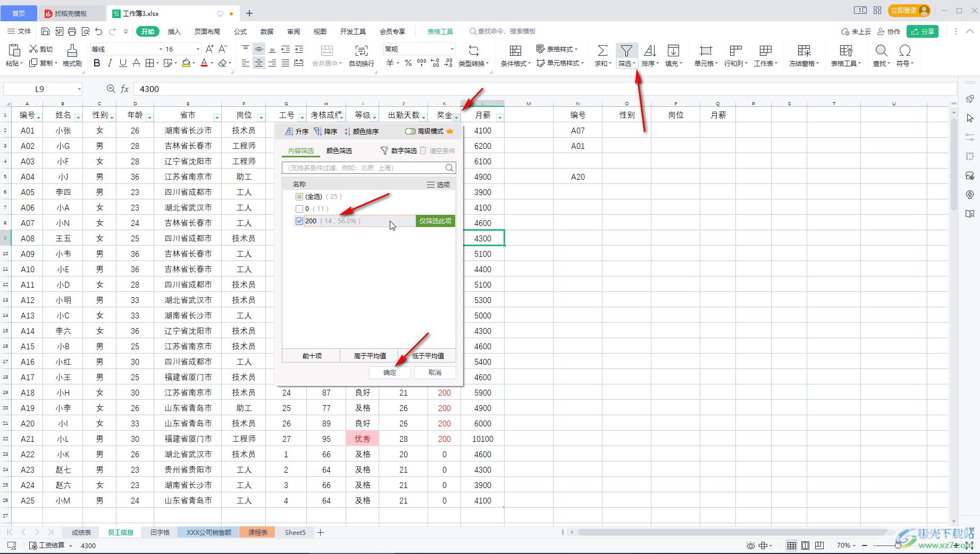Image resolution: width=980 pixels, height=554 pixels.
Task: Click the Save icon in quick toolbar
Action: (45, 31)
